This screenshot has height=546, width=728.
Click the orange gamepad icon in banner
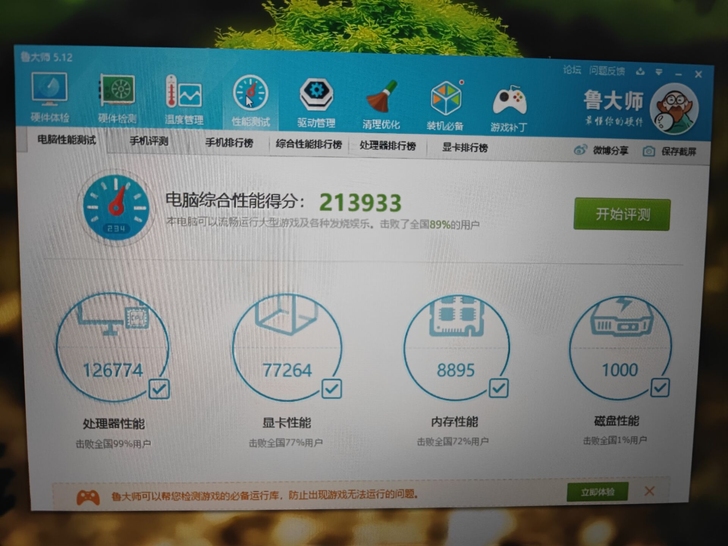click(88, 498)
